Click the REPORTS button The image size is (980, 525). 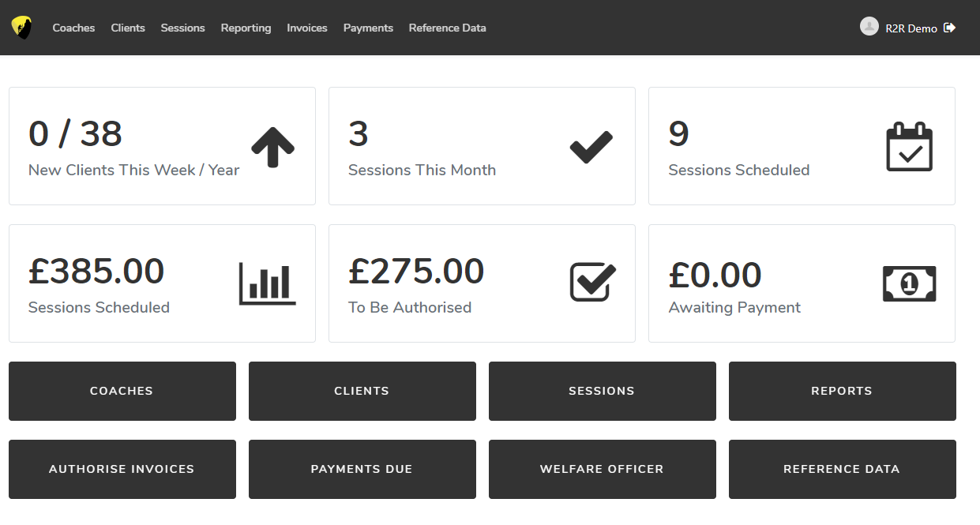(842, 391)
